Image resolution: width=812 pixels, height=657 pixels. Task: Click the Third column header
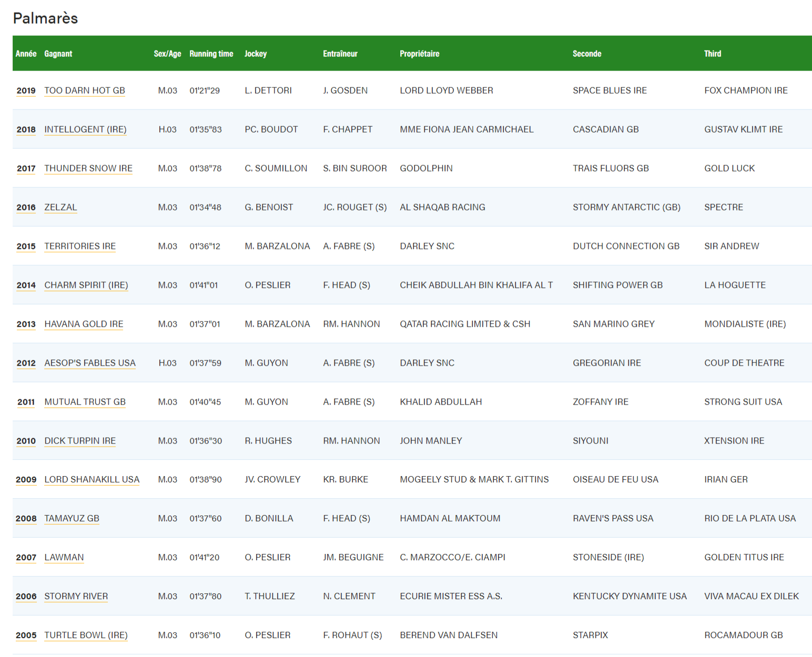(x=713, y=54)
